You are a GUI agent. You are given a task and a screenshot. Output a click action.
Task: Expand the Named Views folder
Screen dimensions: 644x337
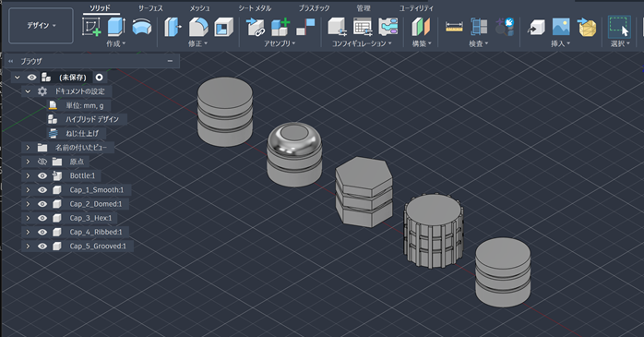pyautogui.click(x=28, y=147)
